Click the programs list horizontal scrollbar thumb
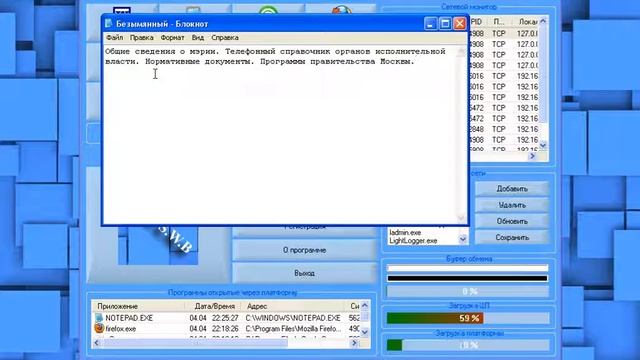Viewport: 640px width, 360px height. click(194, 343)
